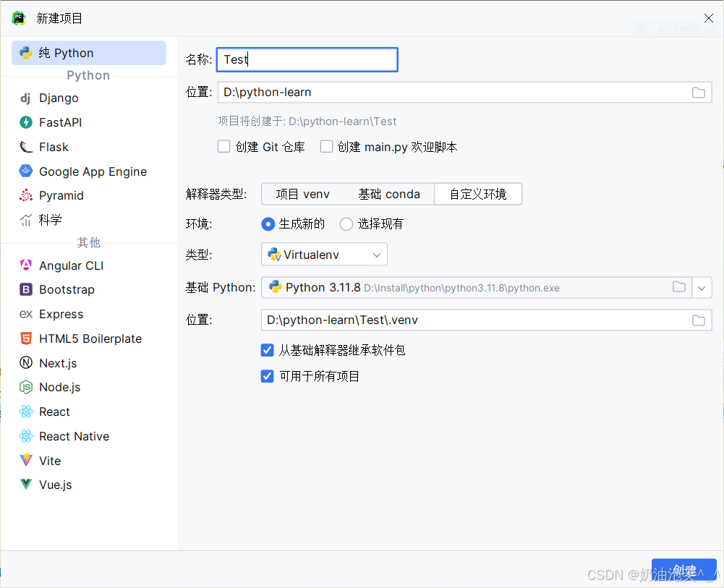Select the Vite project icon
Viewport: 724px width, 588px height.
pos(26,460)
